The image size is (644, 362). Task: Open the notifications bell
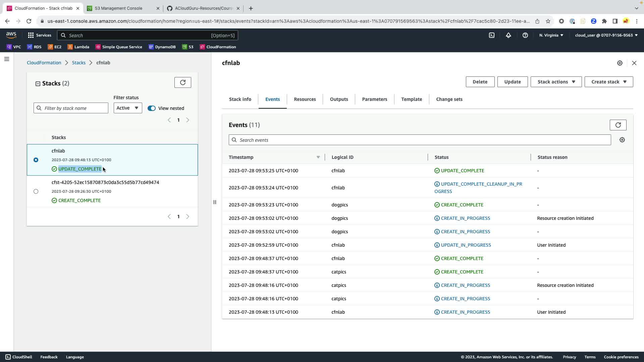click(508, 35)
